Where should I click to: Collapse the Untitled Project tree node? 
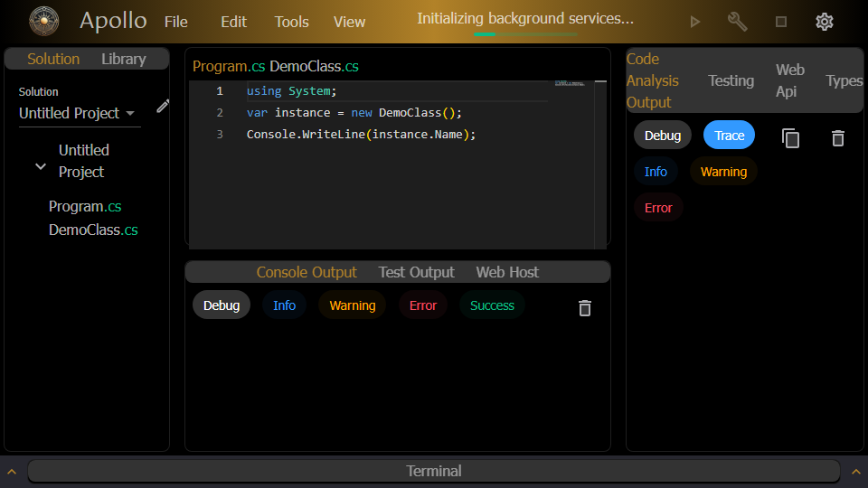41,166
